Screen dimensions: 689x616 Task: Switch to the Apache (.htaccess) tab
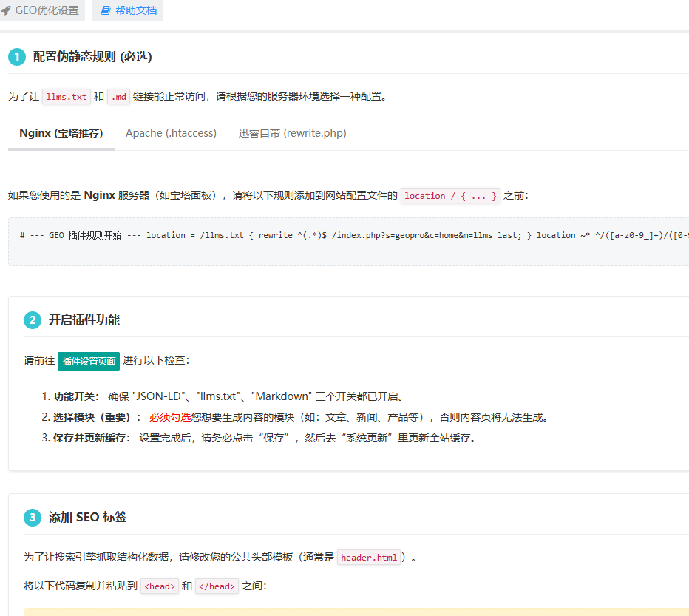tap(171, 133)
